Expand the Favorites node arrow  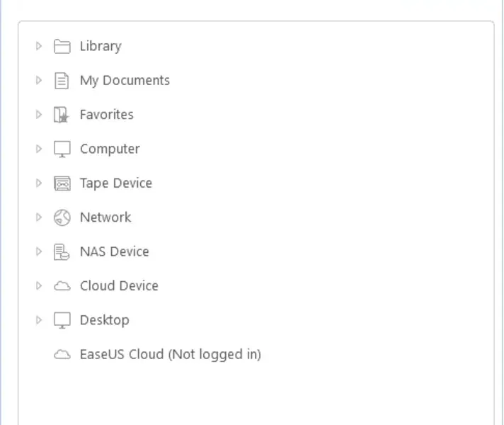tap(39, 115)
